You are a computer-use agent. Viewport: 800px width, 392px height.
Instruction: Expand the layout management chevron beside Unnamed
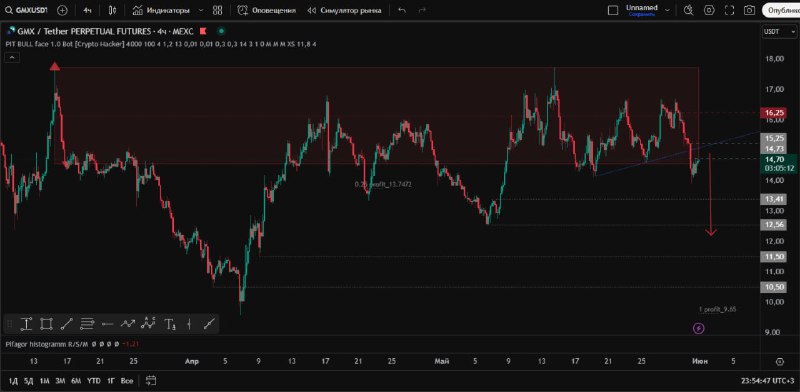668,9
